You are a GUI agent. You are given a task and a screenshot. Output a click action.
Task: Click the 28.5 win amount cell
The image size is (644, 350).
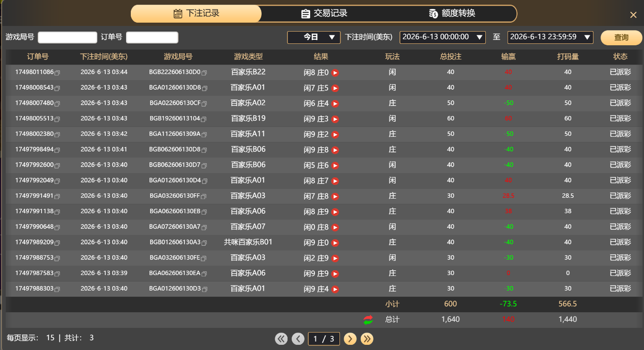pyautogui.click(x=508, y=196)
